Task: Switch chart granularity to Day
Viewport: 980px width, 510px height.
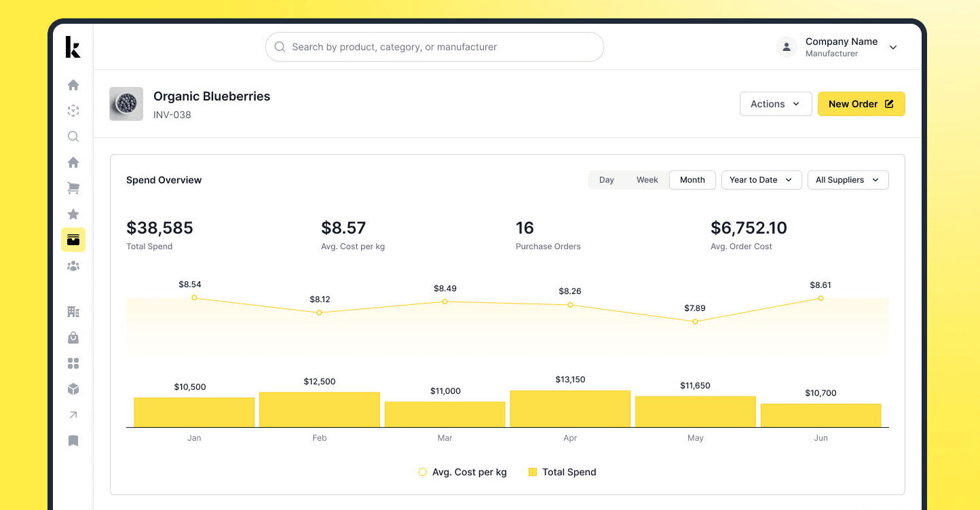Action: click(606, 180)
